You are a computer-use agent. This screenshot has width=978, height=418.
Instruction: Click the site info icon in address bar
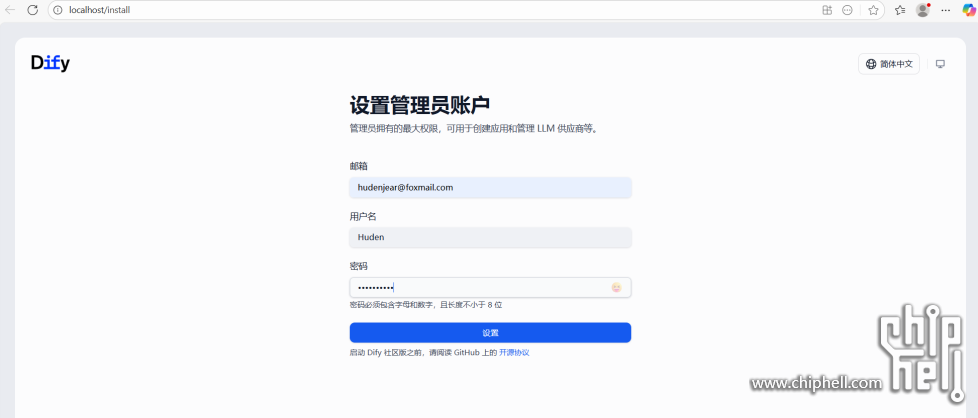click(x=59, y=10)
